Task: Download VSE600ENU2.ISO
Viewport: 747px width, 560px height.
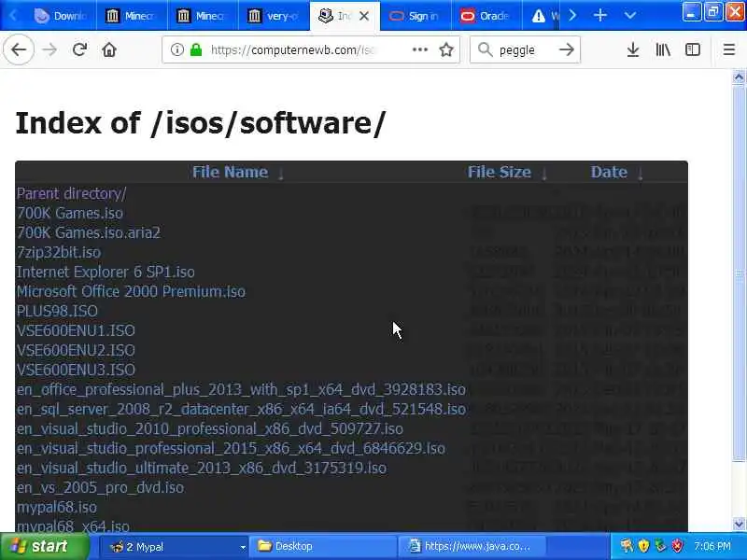Action: click(76, 350)
